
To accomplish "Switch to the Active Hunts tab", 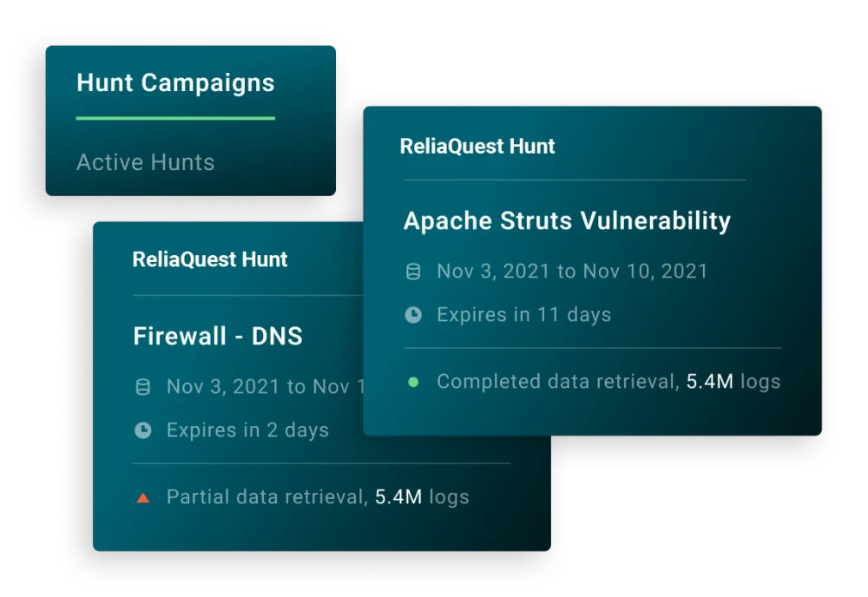I will click(x=146, y=162).
